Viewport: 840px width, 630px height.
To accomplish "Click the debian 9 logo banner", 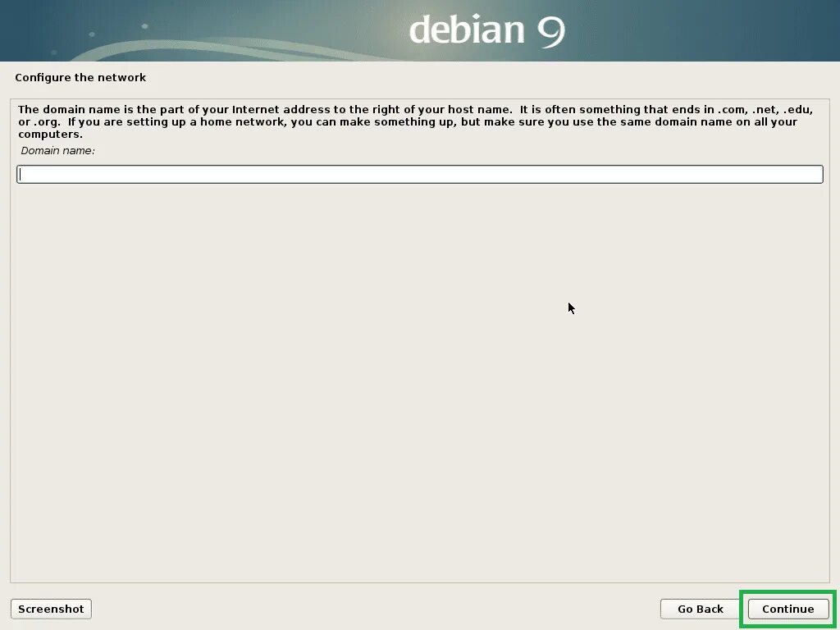I will point(420,30).
